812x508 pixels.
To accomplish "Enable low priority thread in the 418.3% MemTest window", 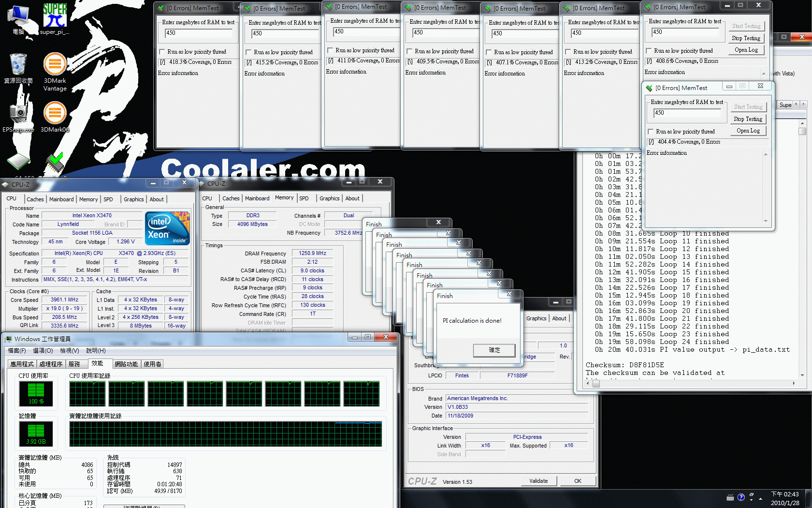I will [x=162, y=52].
